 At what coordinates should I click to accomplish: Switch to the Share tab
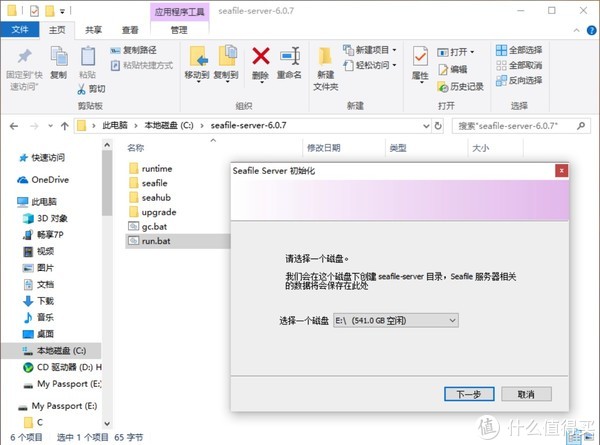coord(93,30)
